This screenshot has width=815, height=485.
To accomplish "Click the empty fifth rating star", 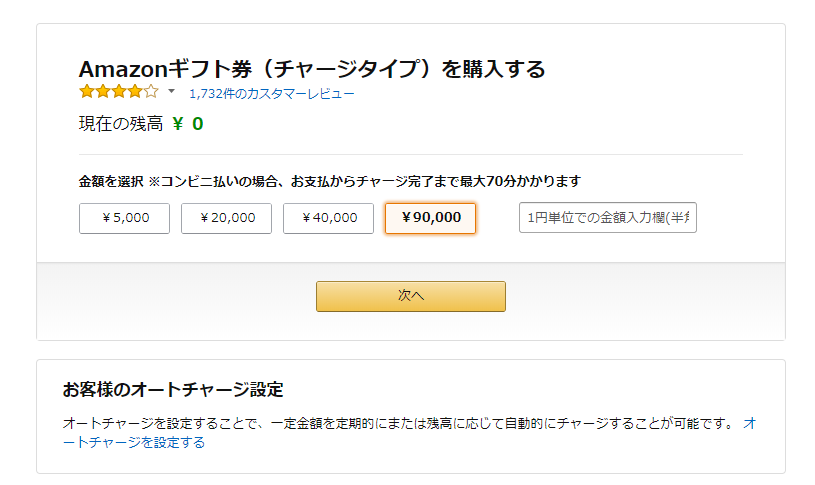I will 151,92.
